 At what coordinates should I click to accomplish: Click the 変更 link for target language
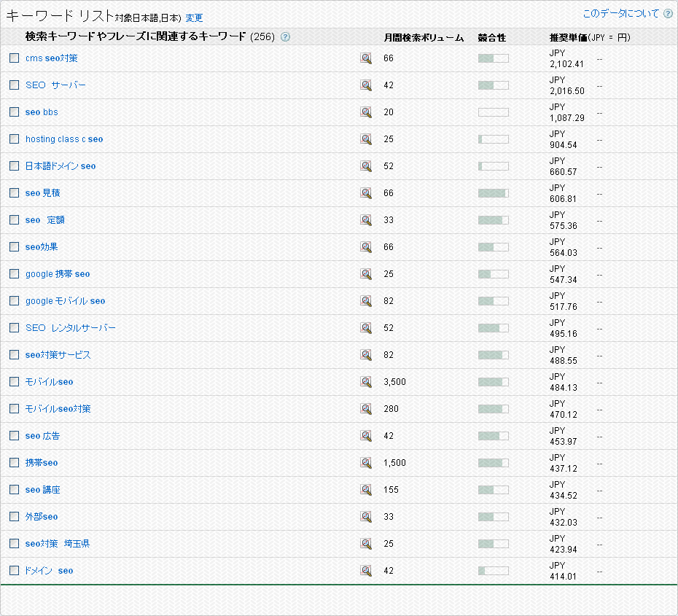[x=194, y=17]
